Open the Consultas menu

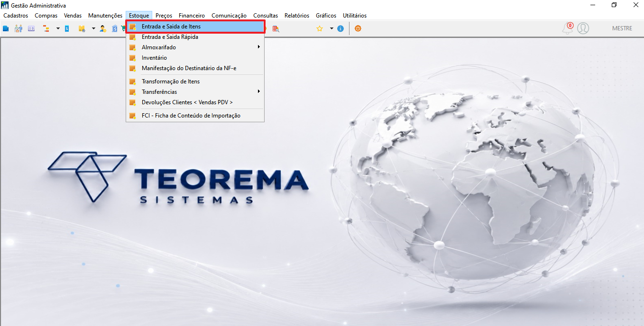pyautogui.click(x=266, y=16)
